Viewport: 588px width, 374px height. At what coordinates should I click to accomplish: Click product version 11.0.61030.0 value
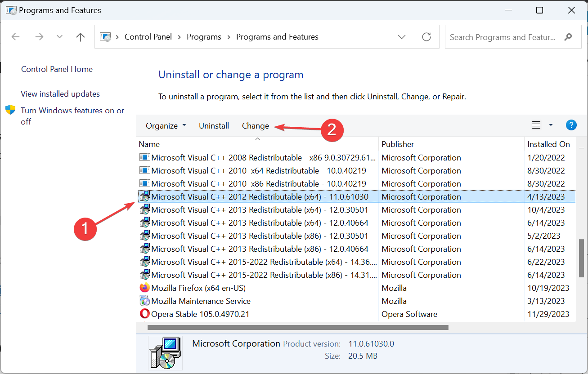[371, 344]
